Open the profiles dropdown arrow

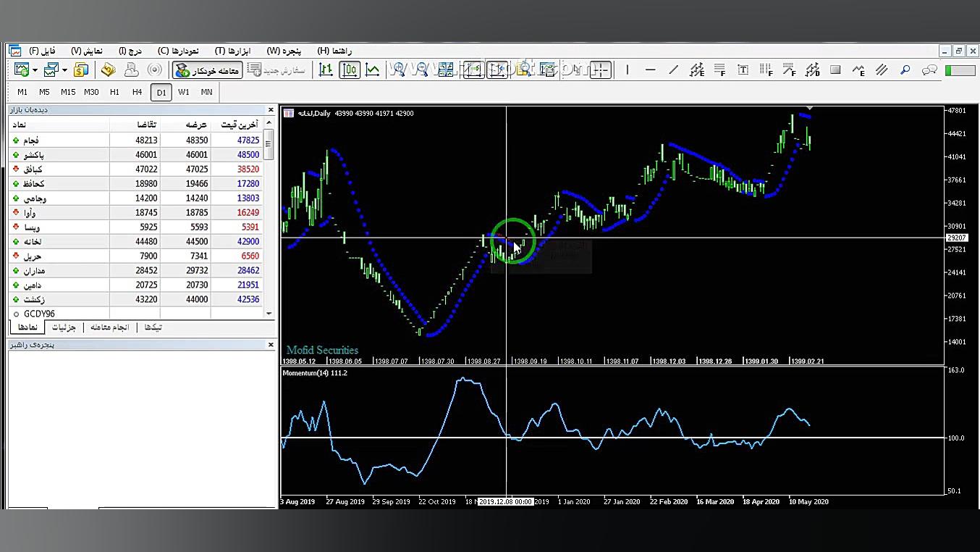(64, 70)
